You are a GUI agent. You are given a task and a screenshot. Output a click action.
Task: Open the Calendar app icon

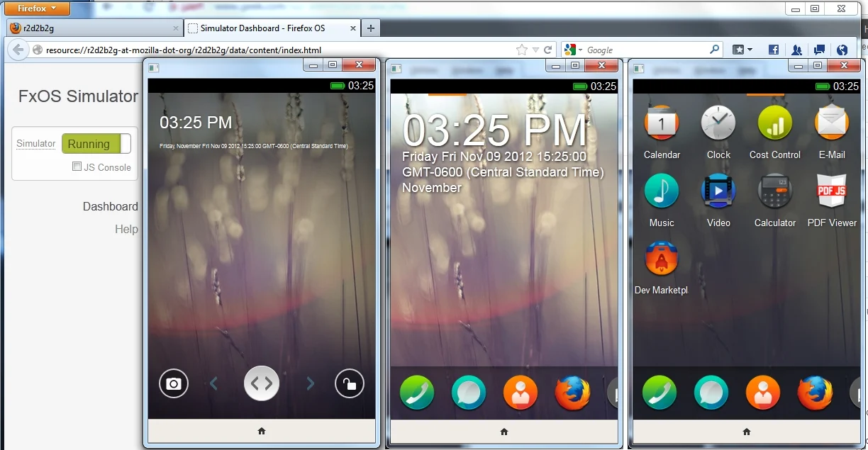(x=662, y=123)
